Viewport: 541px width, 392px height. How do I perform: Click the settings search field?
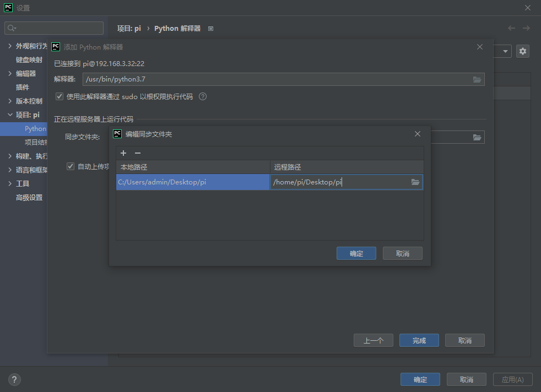54,28
